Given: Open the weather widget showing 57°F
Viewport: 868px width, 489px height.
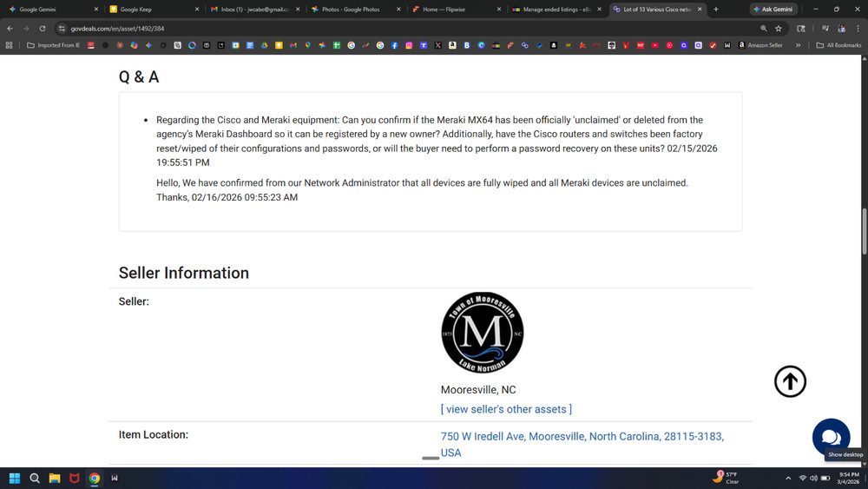Looking at the screenshot, I should pyautogui.click(x=727, y=478).
